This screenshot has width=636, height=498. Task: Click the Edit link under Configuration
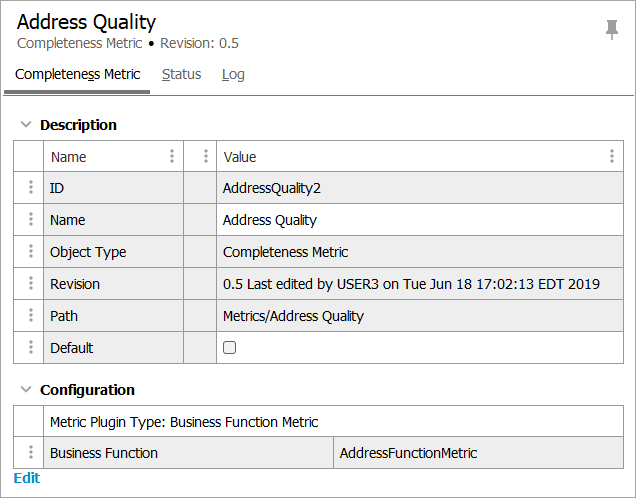point(27,478)
